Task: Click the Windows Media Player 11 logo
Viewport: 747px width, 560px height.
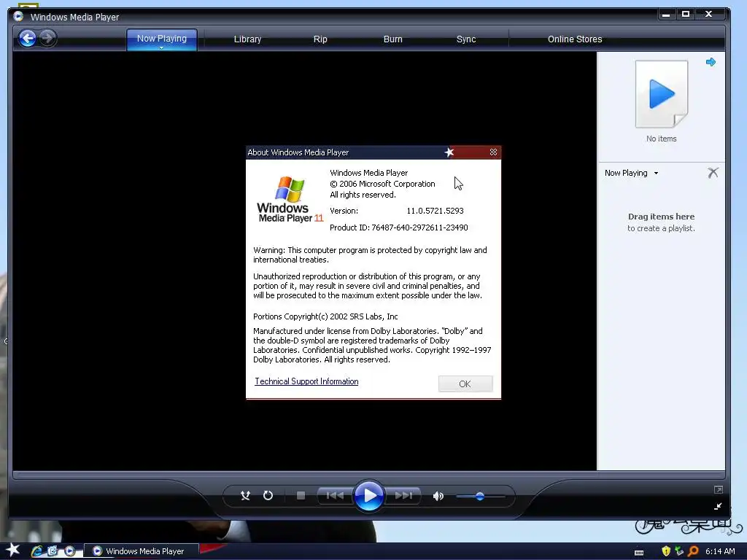Action: (290, 200)
